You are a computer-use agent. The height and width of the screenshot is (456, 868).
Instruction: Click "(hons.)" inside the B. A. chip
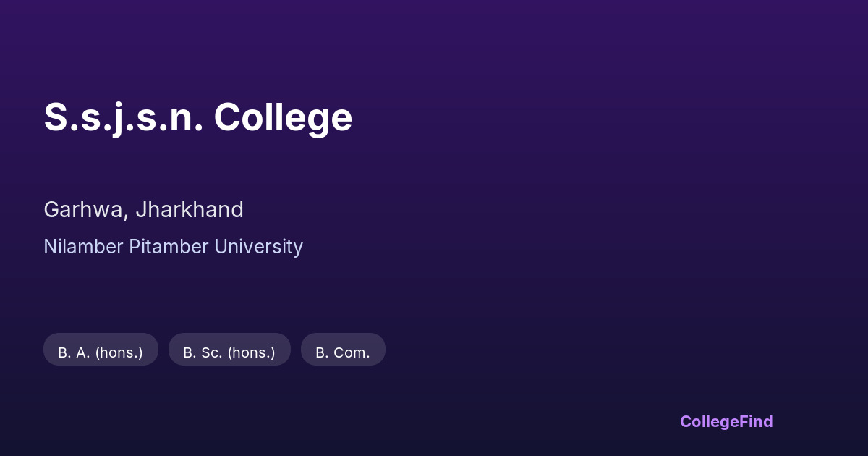point(119,353)
